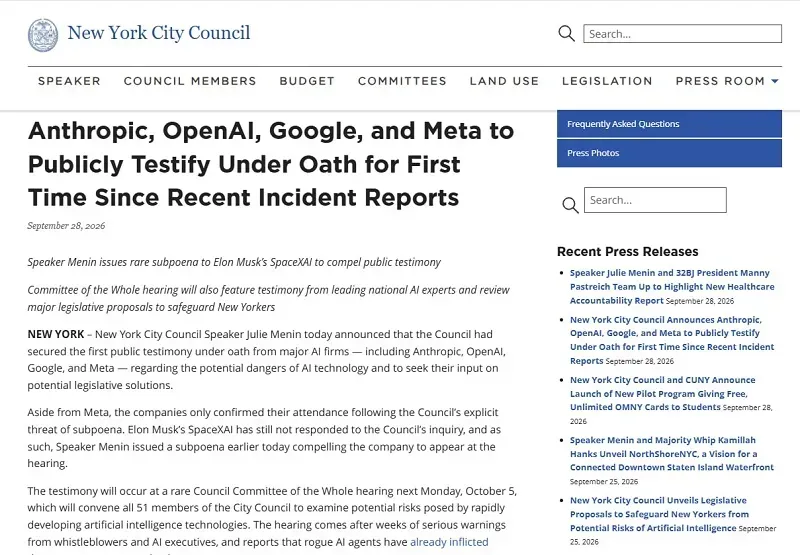Open the Committees menu item

click(402, 81)
